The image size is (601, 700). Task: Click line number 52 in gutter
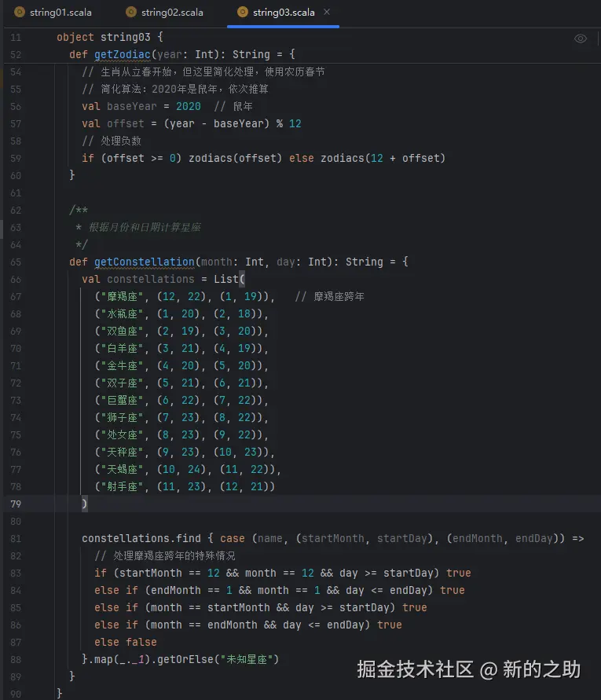[16, 55]
